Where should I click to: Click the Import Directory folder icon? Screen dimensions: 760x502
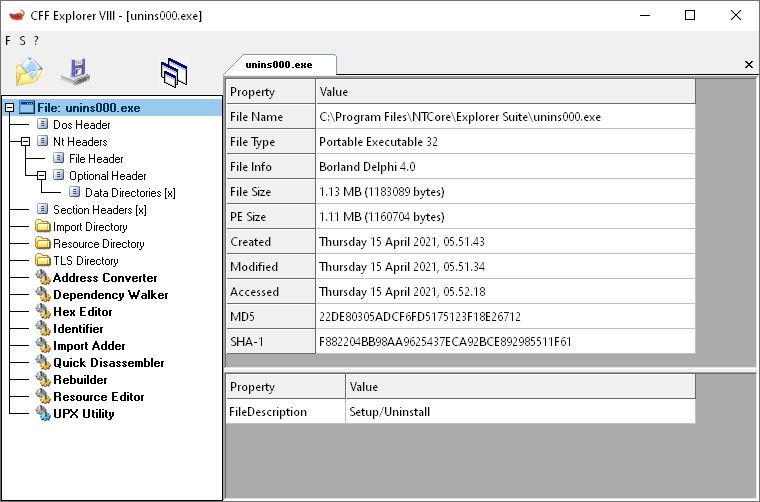point(43,226)
